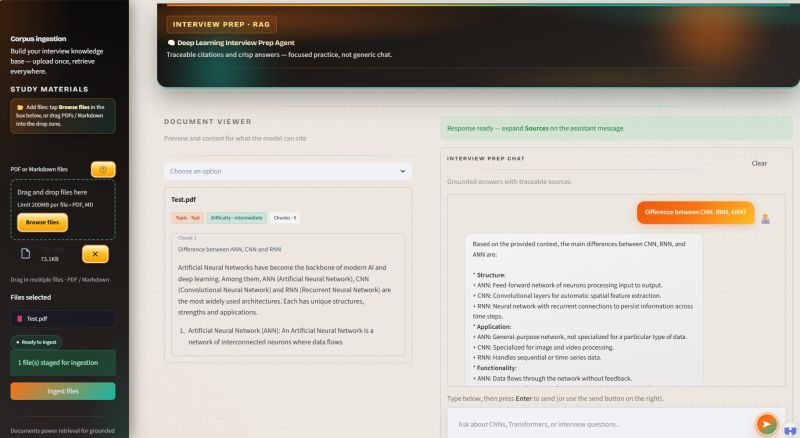Select the Test.pdf entry under Files selected

pyautogui.click(x=63, y=319)
